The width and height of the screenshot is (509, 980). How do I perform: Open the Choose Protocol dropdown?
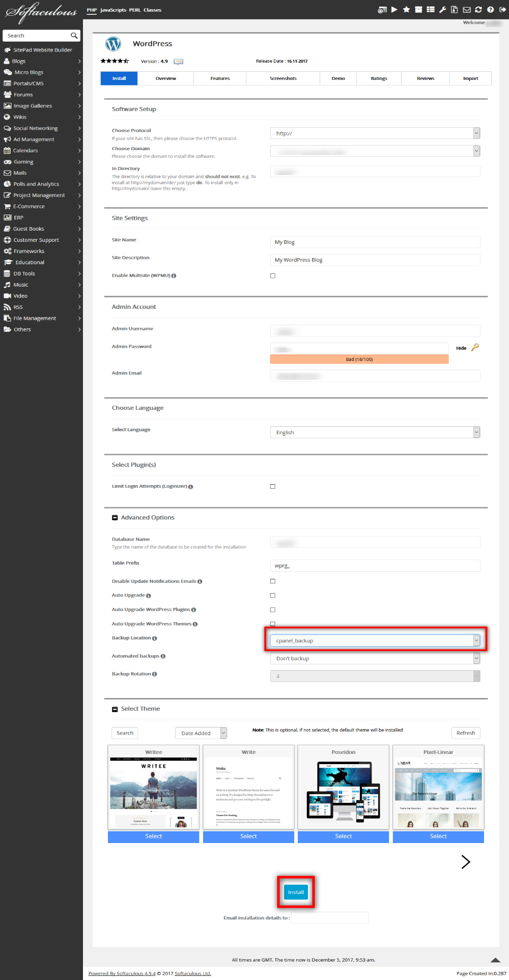tap(375, 133)
